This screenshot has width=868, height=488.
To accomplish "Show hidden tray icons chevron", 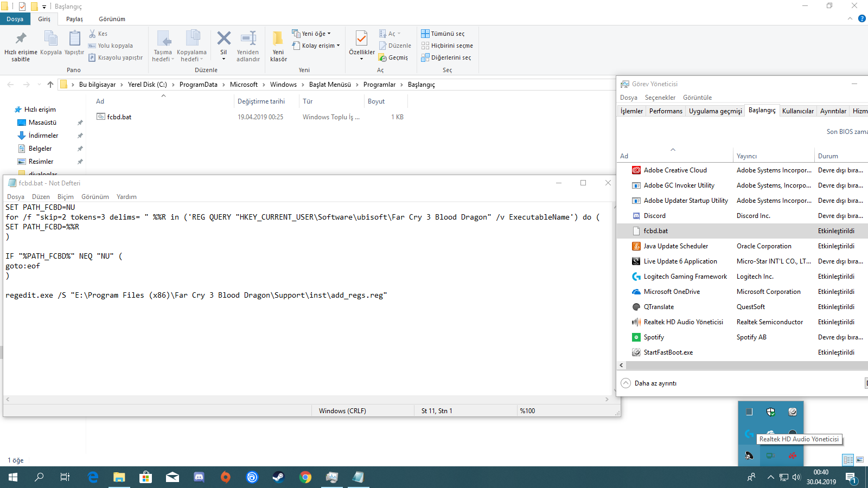I will tap(770, 477).
